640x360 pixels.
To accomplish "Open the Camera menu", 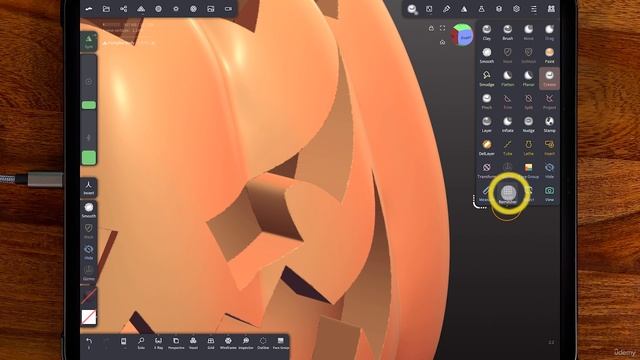I will click(228, 9).
